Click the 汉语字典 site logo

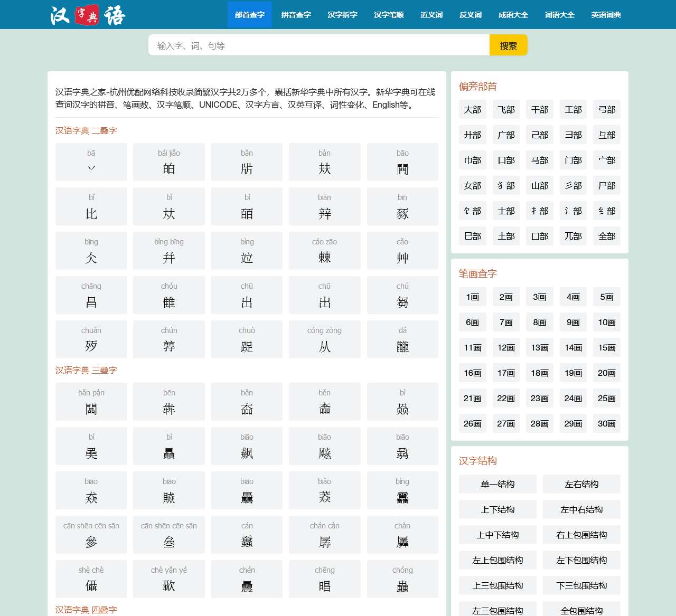(88, 15)
